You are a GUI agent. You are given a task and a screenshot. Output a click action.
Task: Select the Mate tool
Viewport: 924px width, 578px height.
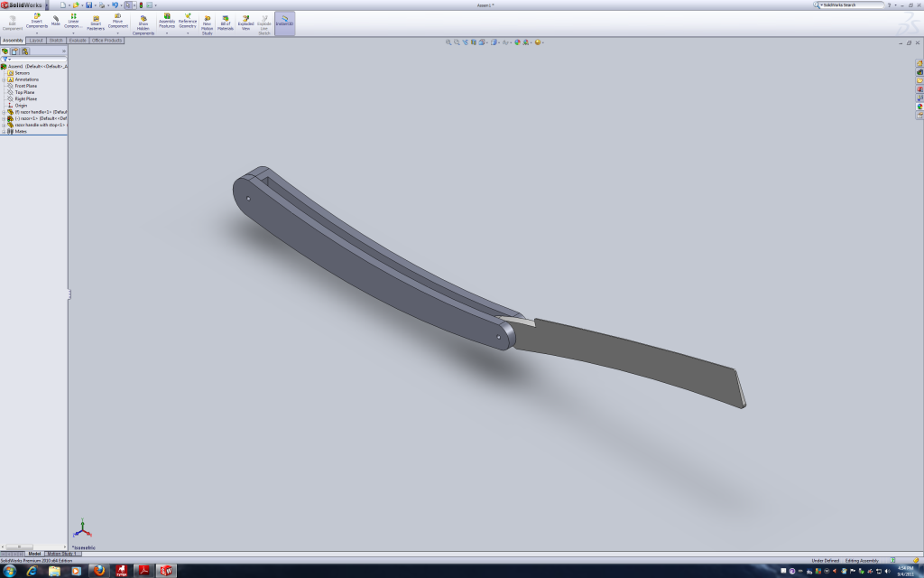point(55,21)
